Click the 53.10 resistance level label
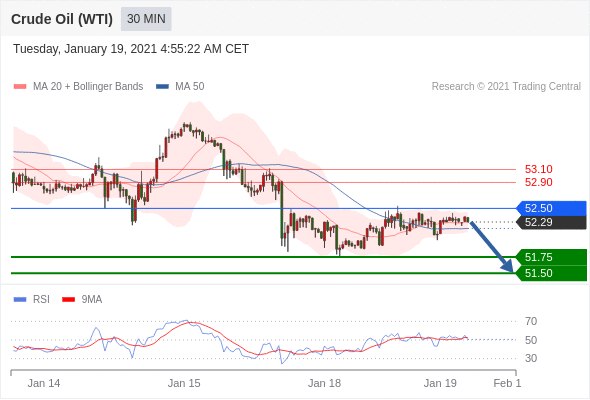The width and height of the screenshot is (590, 400). [x=538, y=169]
